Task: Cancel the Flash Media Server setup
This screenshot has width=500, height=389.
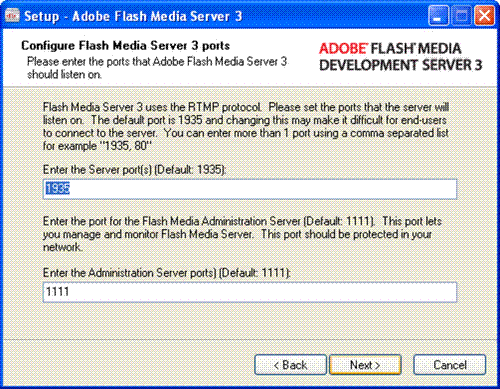Action: pyautogui.click(x=450, y=365)
